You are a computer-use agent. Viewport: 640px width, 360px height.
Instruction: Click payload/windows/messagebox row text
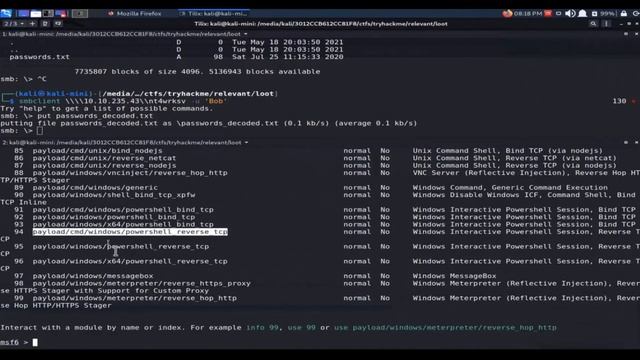coord(93,276)
